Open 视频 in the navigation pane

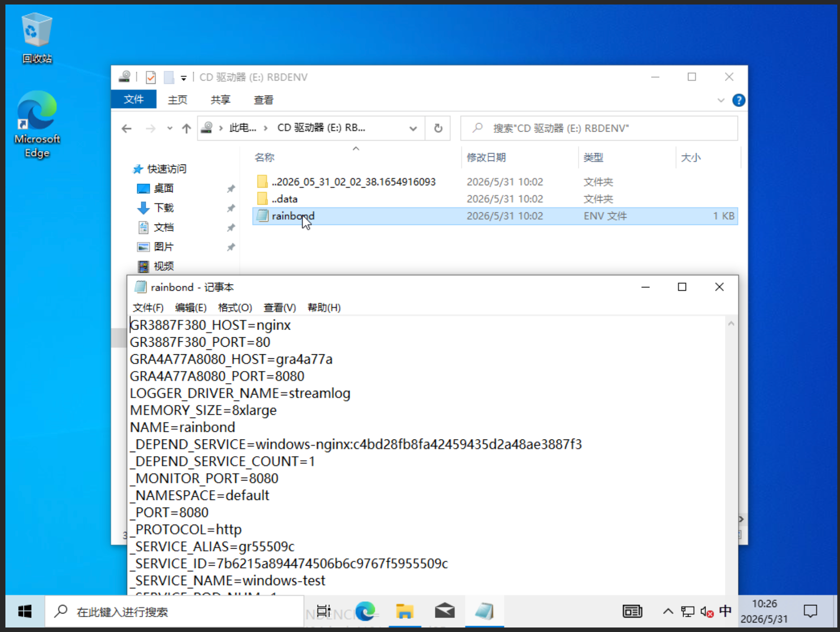pos(163,266)
